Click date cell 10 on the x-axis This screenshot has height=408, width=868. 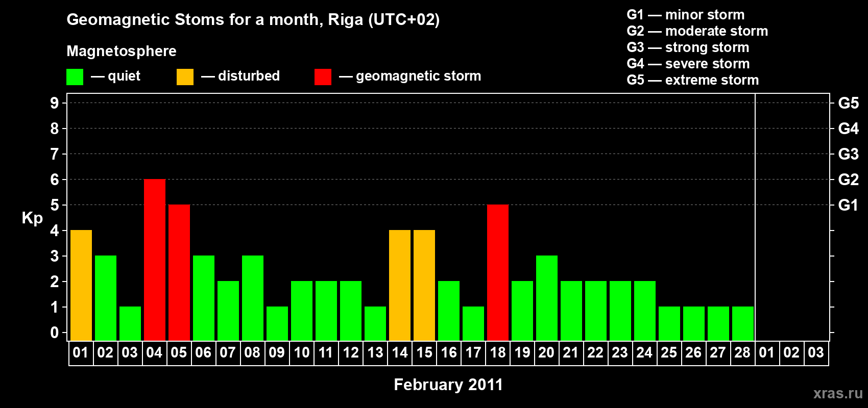(x=302, y=353)
